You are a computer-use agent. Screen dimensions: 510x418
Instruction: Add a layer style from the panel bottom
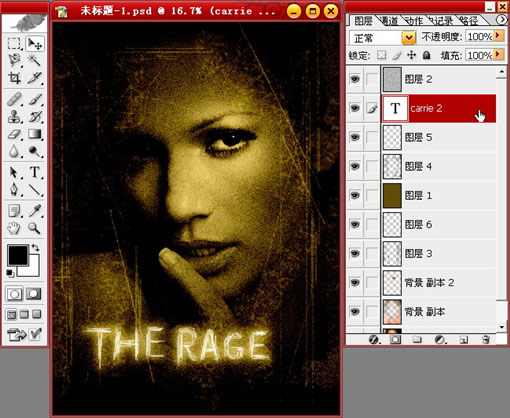(374, 340)
